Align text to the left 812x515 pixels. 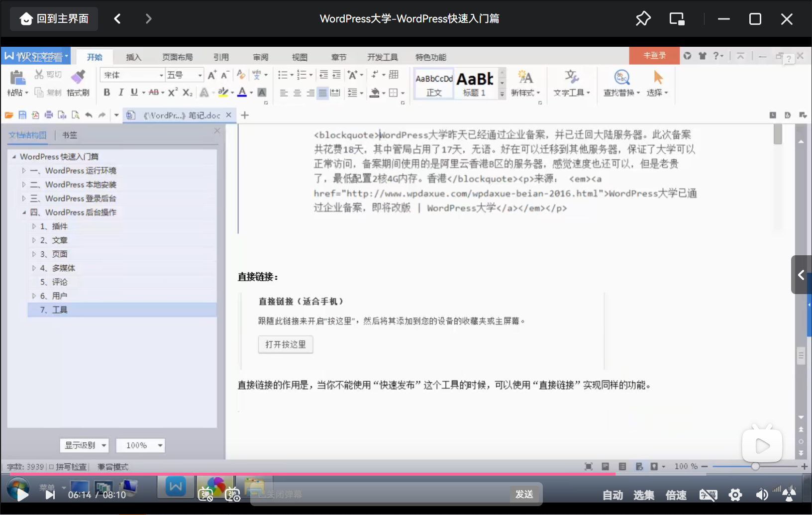pos(284,93)
